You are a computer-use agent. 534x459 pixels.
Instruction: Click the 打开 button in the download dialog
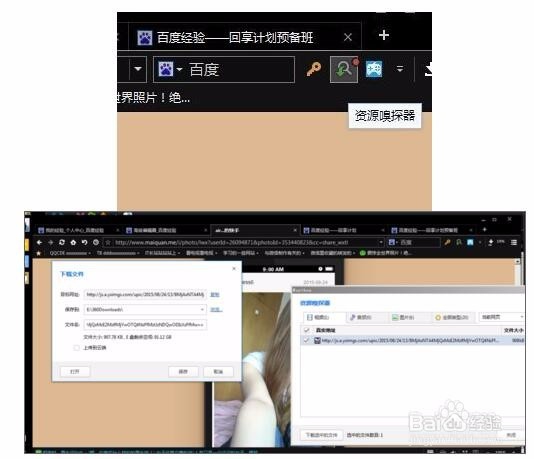[x=75, y=371]
